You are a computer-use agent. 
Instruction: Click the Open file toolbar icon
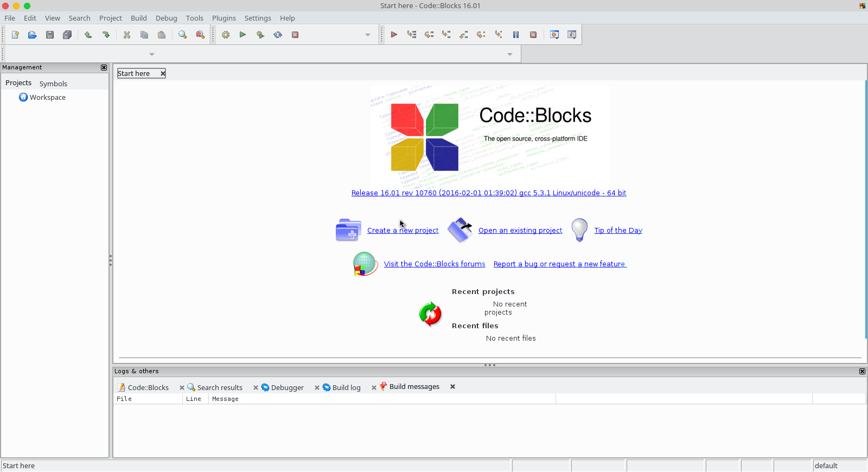click(x=33, y=35)
